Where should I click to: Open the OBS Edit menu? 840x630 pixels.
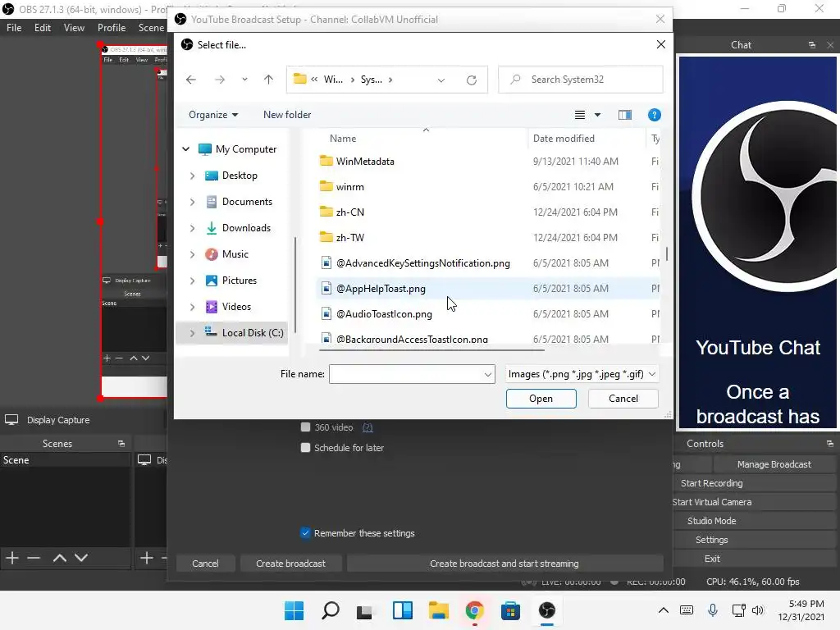[43, 27]
